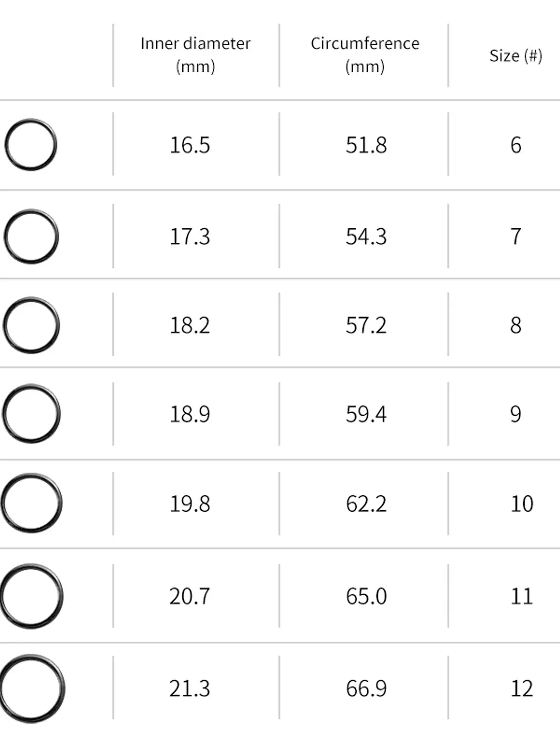Select size number 10 in table
The image size is (560, 747).
pos(522,504)
